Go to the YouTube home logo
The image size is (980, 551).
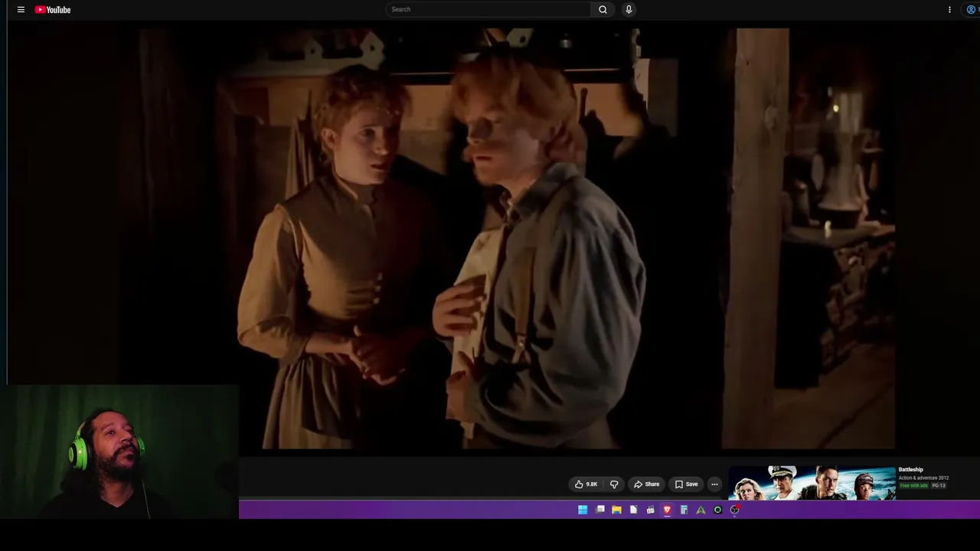(53, 10)
